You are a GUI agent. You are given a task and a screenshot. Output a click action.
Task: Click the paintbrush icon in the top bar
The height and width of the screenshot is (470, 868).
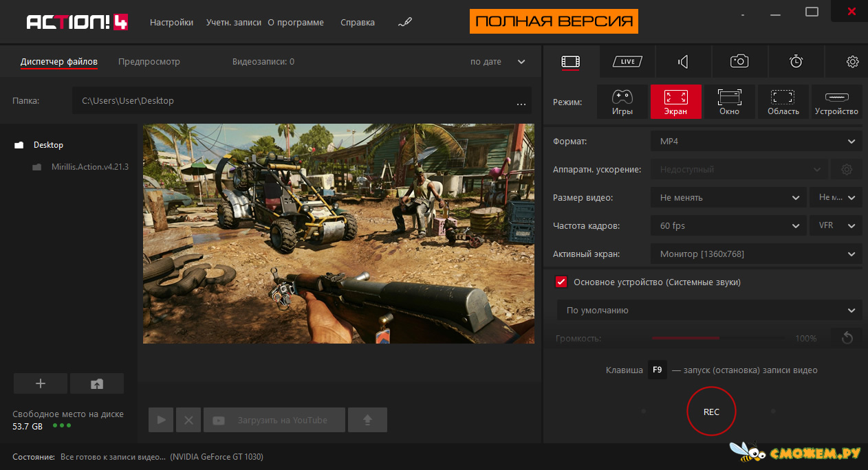click(405, 23)
